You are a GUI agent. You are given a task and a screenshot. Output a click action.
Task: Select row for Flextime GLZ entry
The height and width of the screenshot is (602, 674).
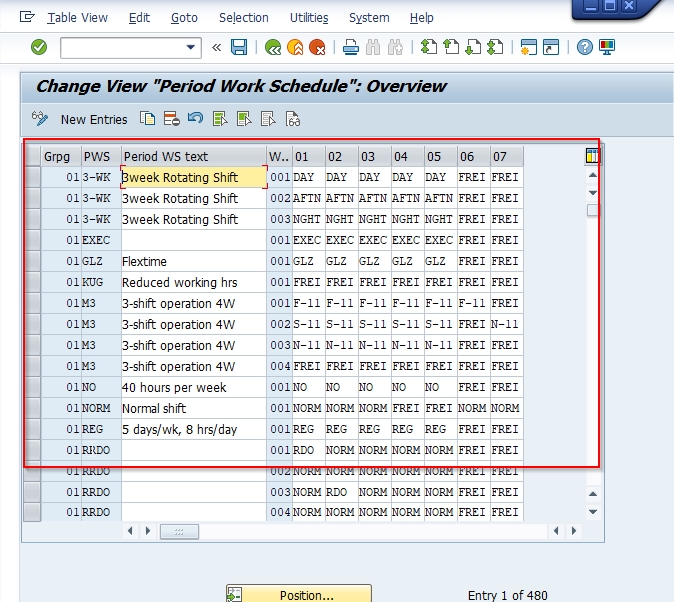(x=32, y=261)
